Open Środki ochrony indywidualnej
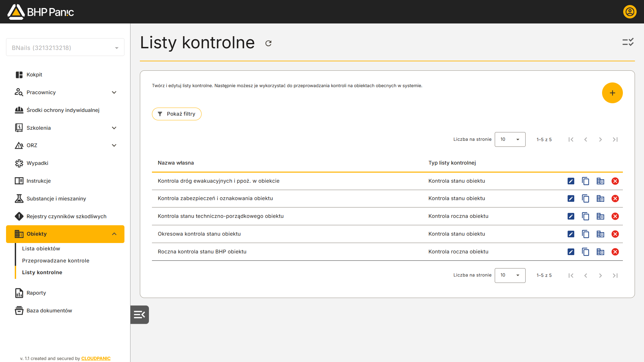The height and width of the screenshot is (362, 644). click(65, 110)
